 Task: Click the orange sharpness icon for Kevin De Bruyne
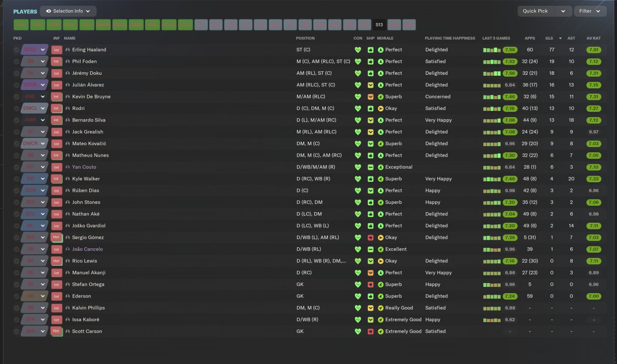point(370,96)
